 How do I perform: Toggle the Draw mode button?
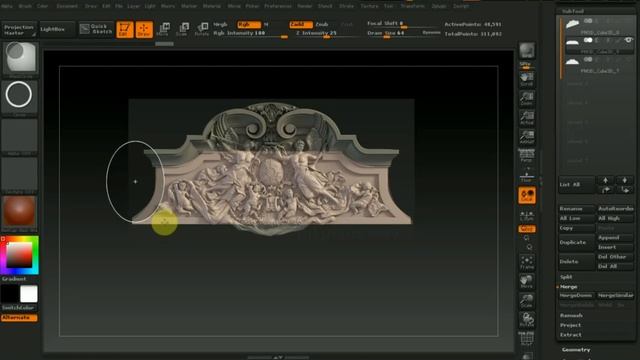coord(144,30)
